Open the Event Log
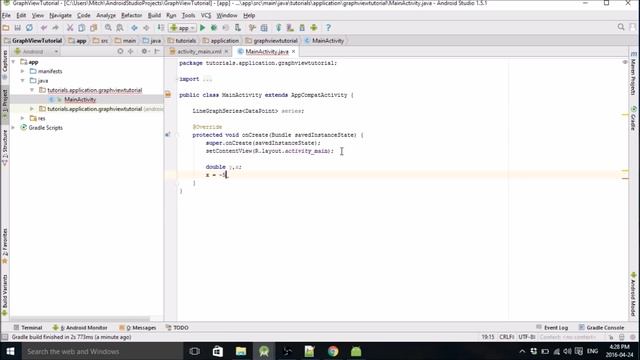 [552, 328]
